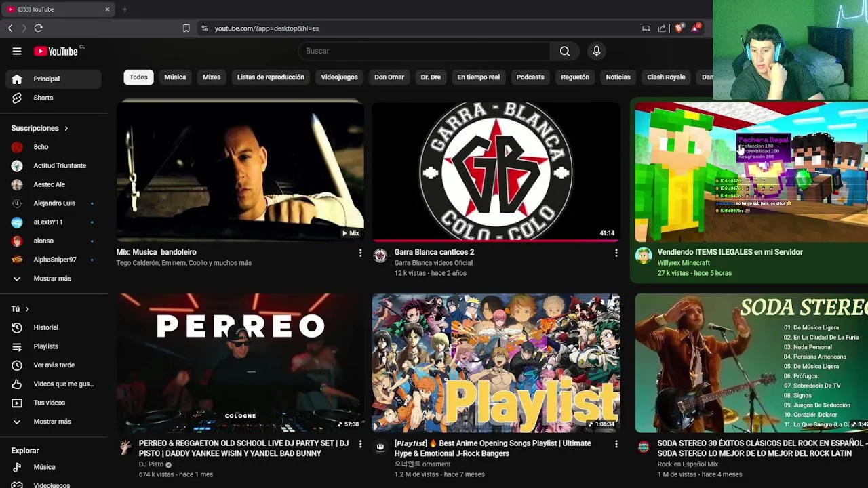
Task: Expand Mostrar más under Tú section
Action: 54,422
